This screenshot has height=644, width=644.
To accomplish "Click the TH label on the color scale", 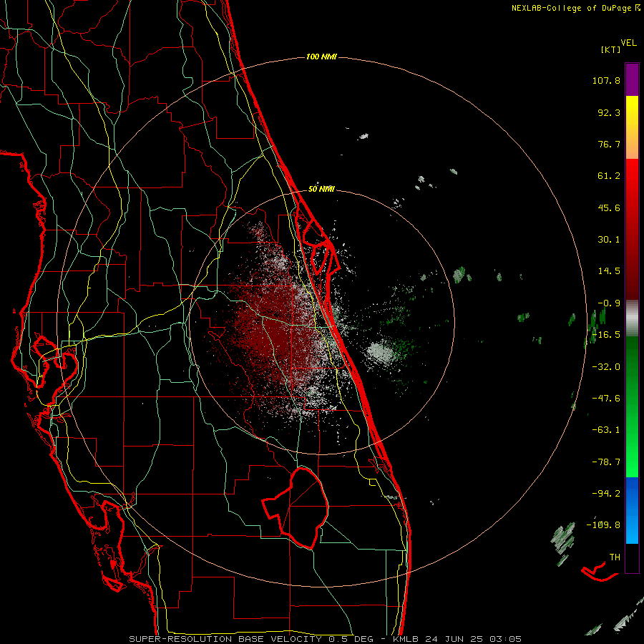I will (615, 557).
